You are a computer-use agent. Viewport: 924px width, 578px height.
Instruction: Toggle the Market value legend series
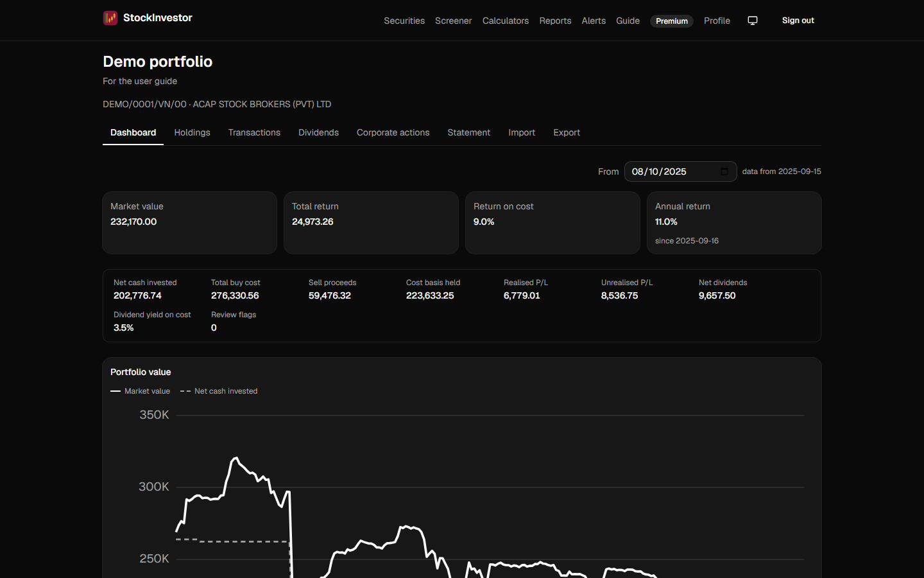coord(141,391)
